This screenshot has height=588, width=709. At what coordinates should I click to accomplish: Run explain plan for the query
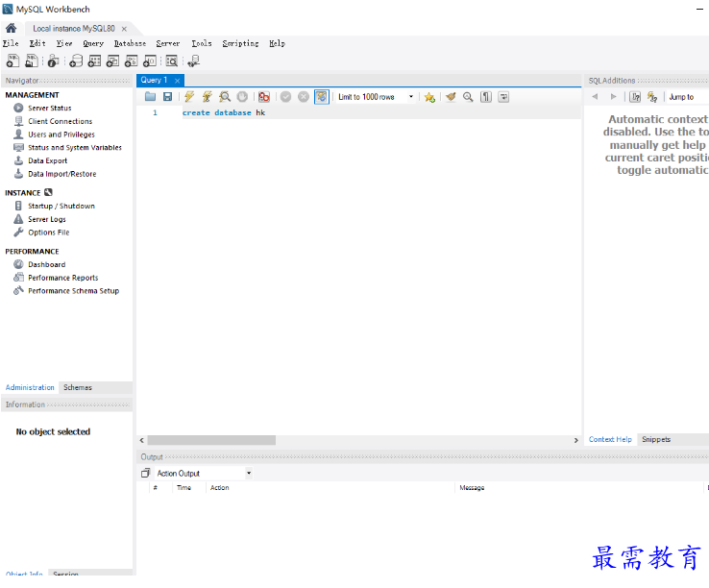225,96
